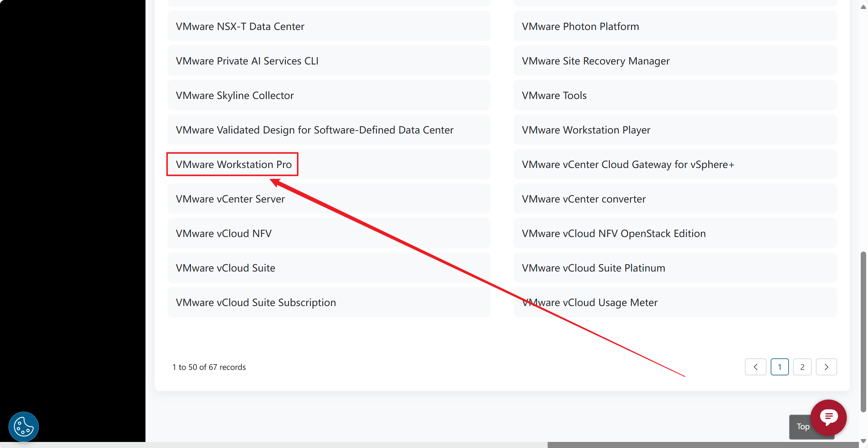The width and height of the screenshot is (868, 448).
Task: Open VMware vCenter Server
Action: [x=230, y=199]
